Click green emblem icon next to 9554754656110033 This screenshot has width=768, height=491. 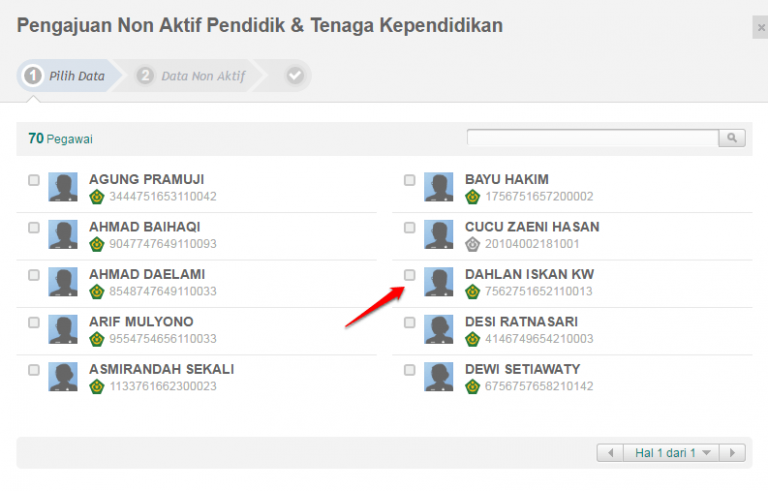coord(97,339)
